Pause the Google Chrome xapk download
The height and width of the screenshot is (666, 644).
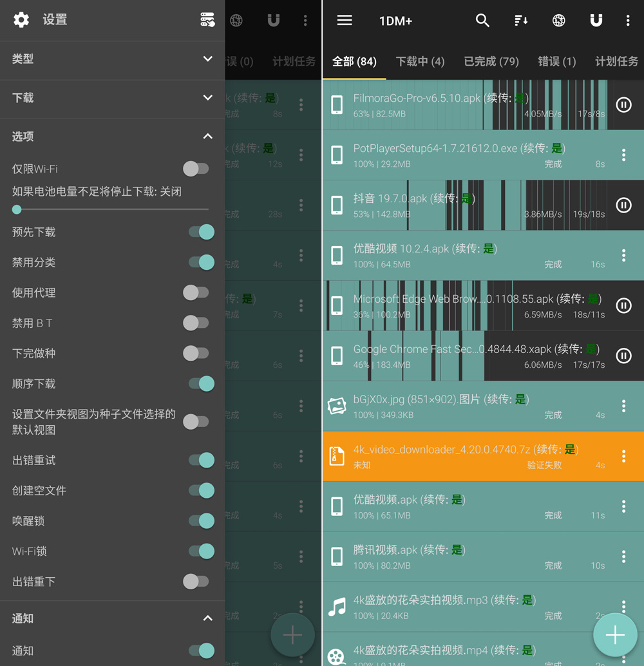point(623,356)
